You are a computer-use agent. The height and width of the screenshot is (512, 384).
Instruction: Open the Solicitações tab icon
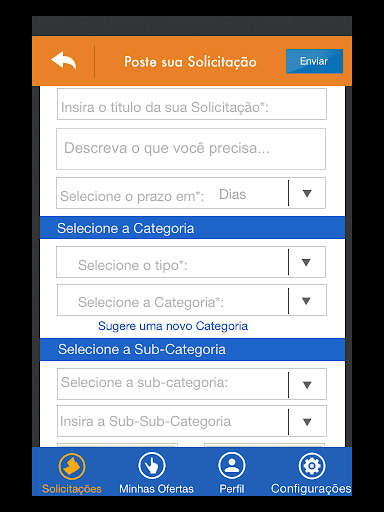(x=72, y=466)
